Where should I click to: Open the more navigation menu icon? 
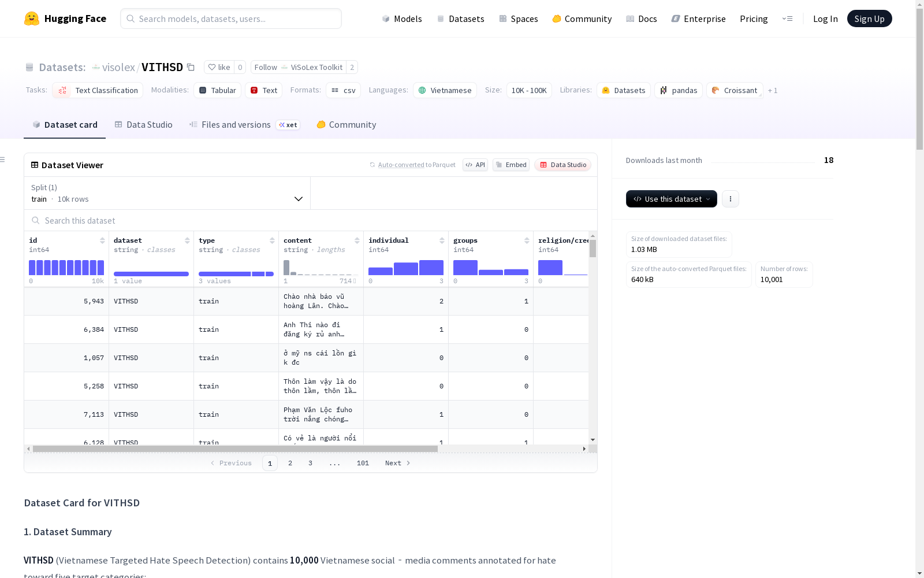(x=787, y=18)
